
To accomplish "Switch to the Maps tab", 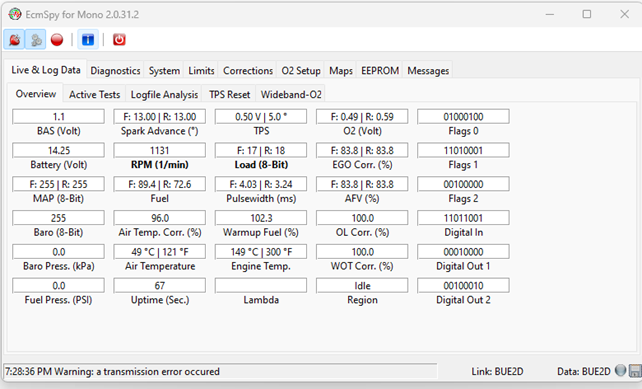I will [341, 71].
